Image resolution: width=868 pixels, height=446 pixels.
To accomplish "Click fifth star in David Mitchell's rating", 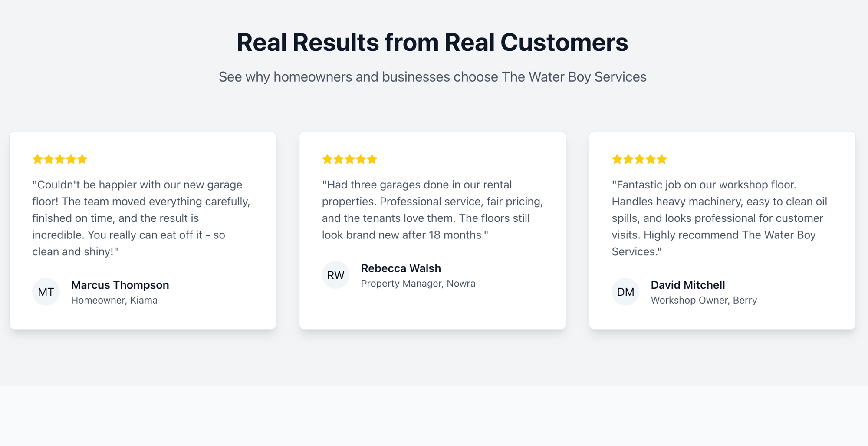I will pos(662,159).
